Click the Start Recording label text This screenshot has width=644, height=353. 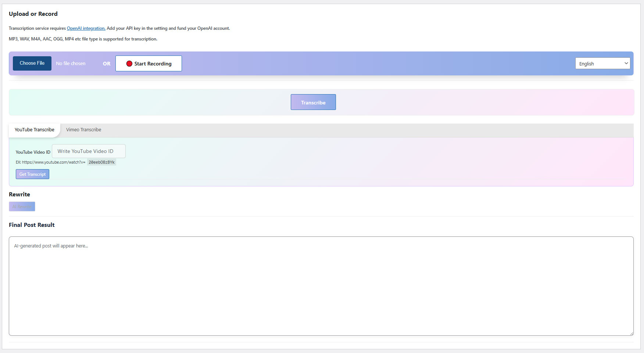click(153, 64)
